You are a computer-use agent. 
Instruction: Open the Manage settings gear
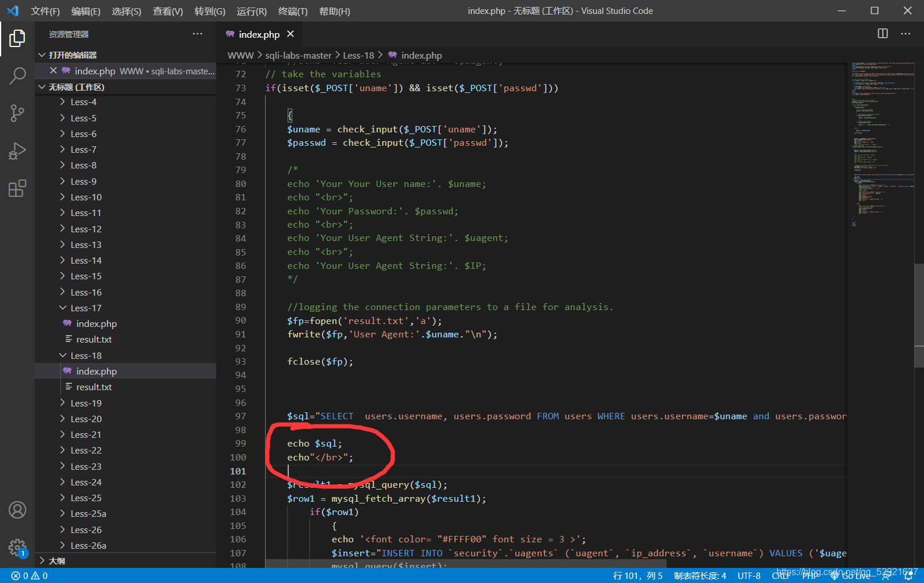pyautogui.click(x=17, y=547)
